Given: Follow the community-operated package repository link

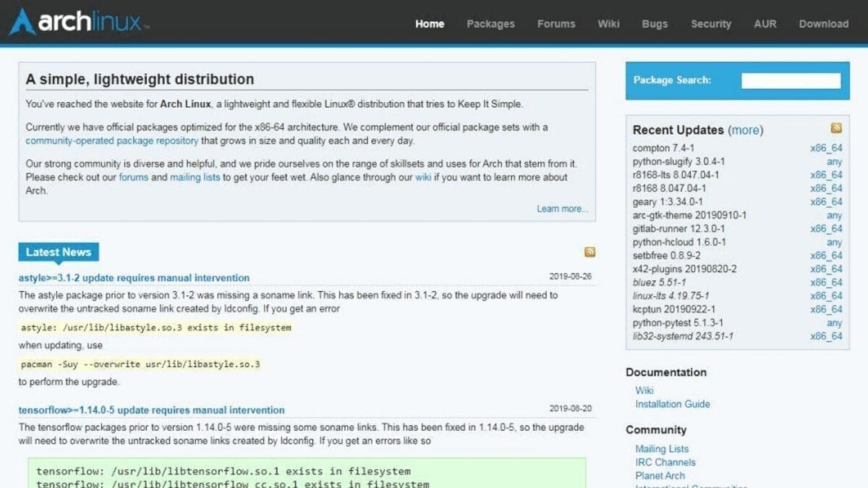Looking at the screenshot, I should tap(111, 140).
